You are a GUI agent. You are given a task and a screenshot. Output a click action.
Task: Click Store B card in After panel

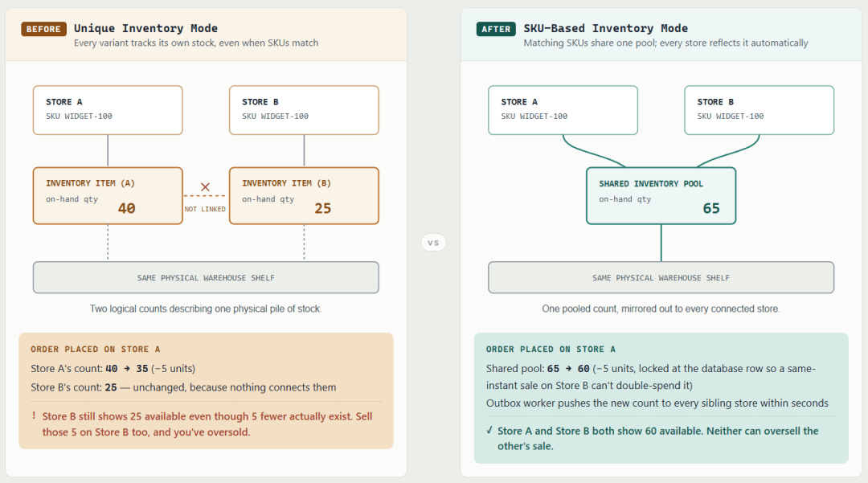click(x=759, y=110)
